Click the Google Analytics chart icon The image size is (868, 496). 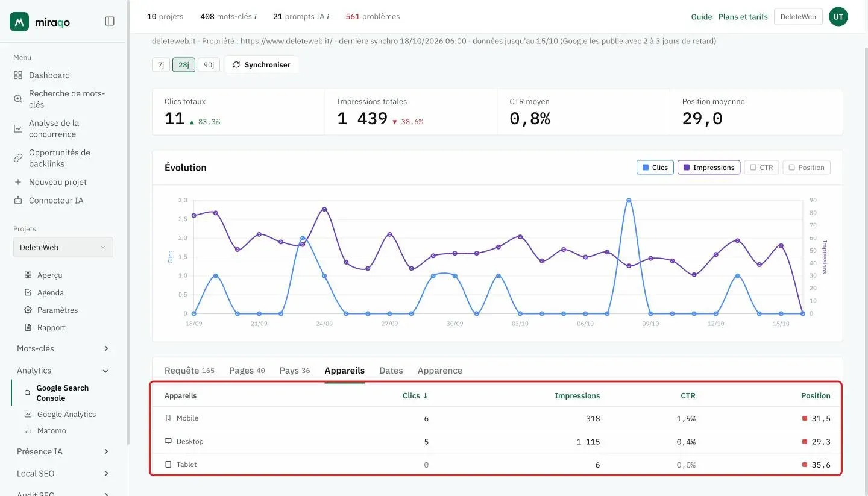click(x=28, y=414)
